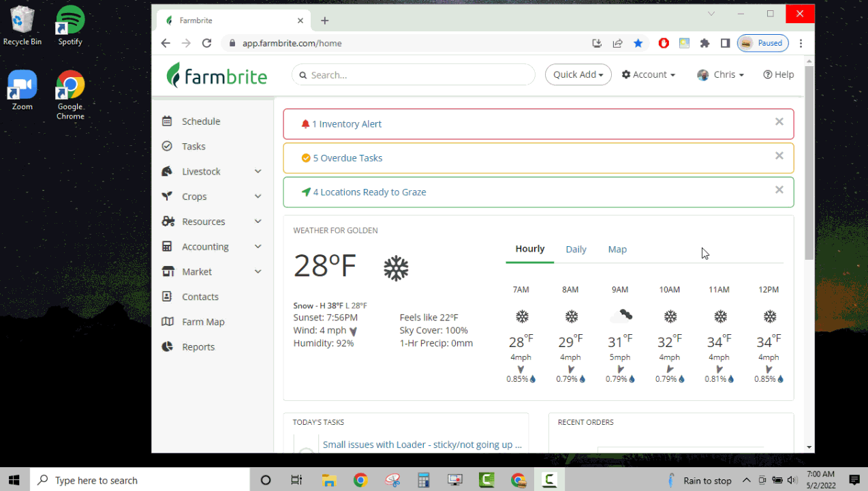Viewport: 868px width, 491px height.
Task: Click the Reports pie chart icon
Action: click(x=167, y=347)
